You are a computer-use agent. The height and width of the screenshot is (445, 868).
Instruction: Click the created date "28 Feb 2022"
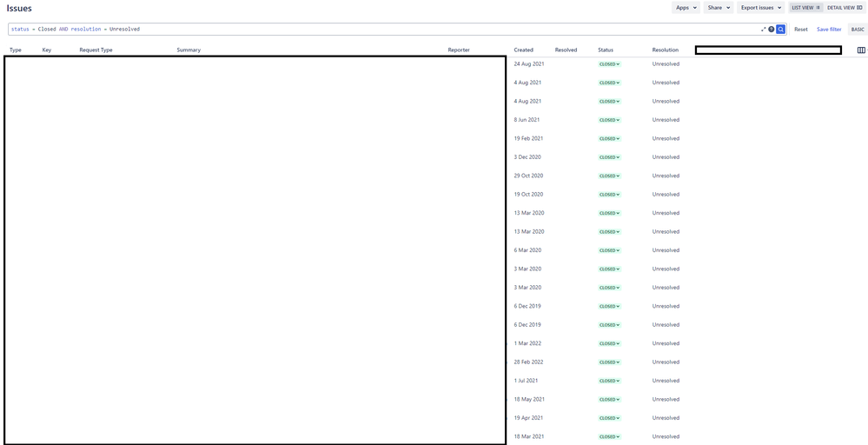click(528, 362)
